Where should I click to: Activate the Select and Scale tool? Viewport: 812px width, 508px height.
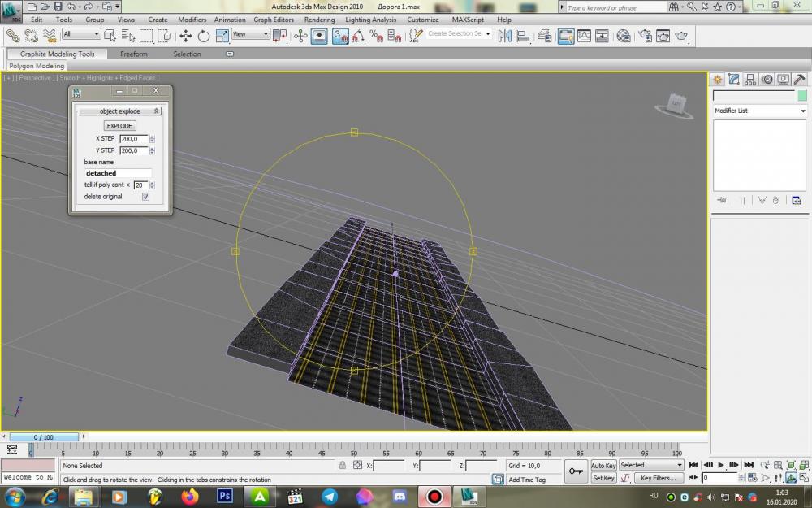point(222,35)
